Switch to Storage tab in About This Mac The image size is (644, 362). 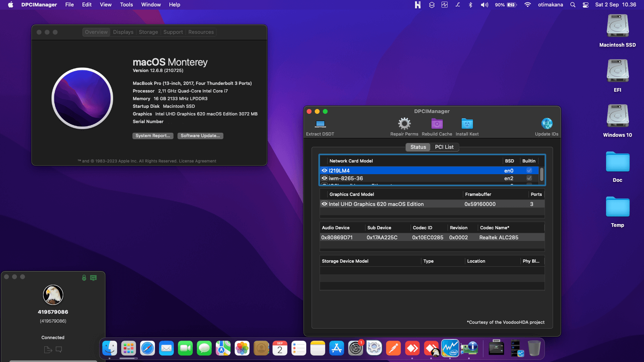tap(149, 32)
